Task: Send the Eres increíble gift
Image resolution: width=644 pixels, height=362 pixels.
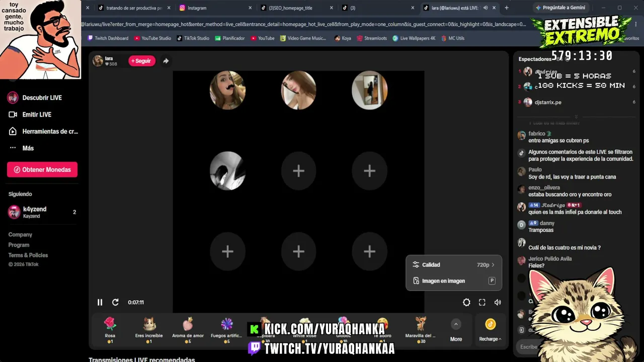Action: [x=149, y=330]
